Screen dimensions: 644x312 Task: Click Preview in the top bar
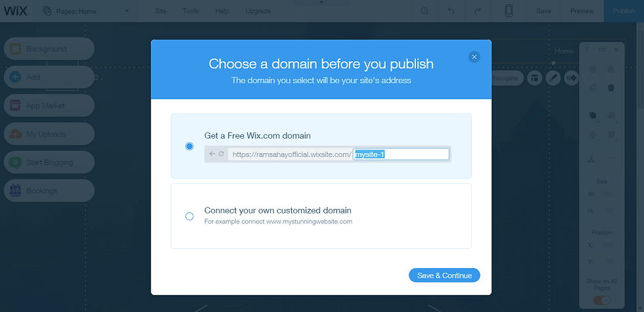tap(582, 11)
